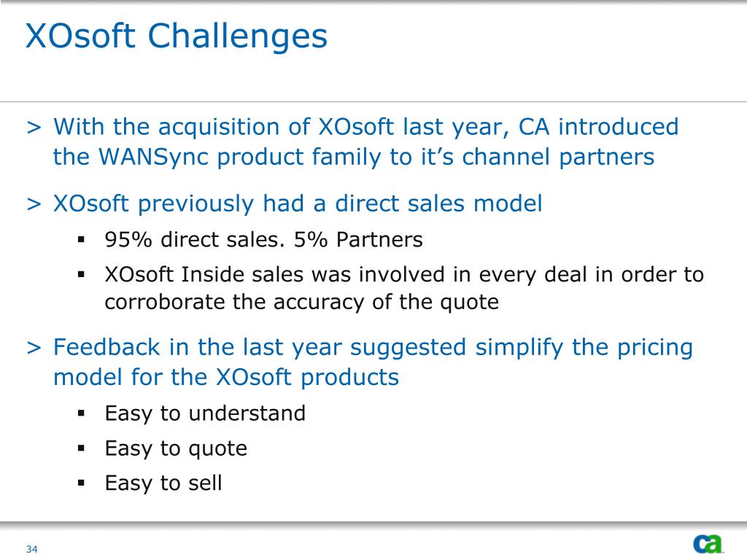
Task: Click the line '95% direct sales. 5% Partners'
Action: (x=264, y=239)
